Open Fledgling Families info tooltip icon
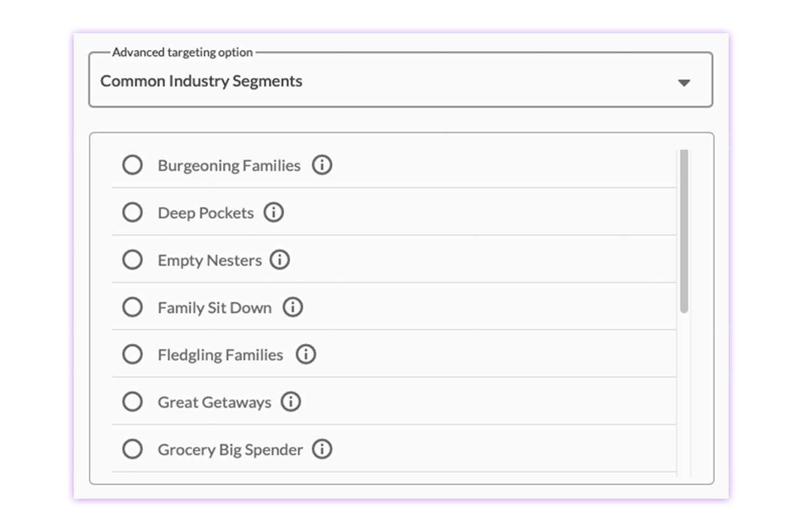This screenshot has width=798, height=532. [306, 354]
